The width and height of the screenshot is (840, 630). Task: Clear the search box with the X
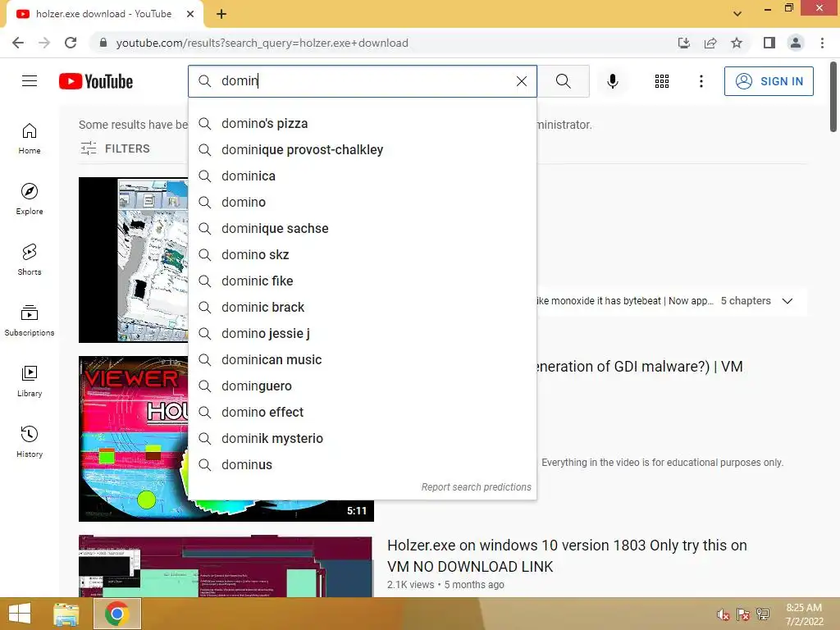(521, 81)
